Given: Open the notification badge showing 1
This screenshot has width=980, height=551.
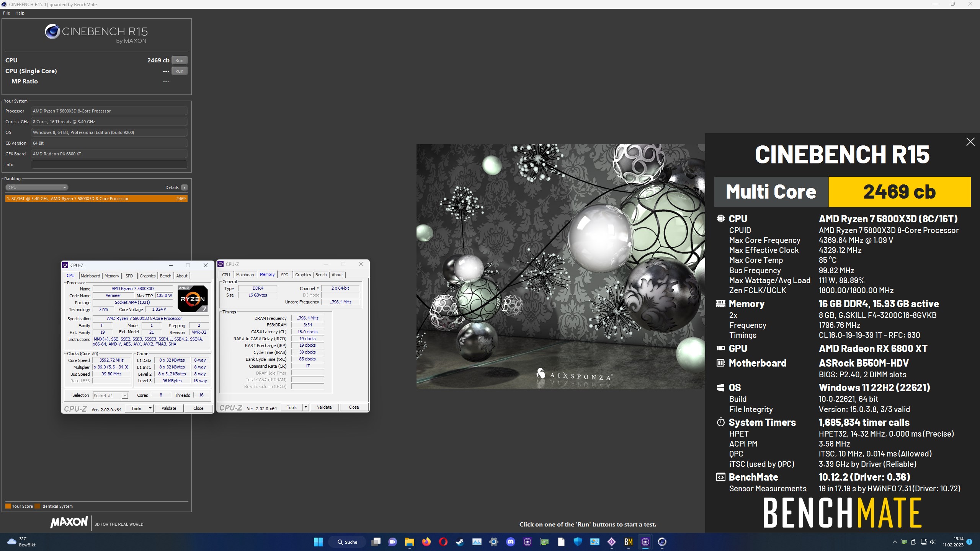Looking at the screenshot, I should click(969, 542).
